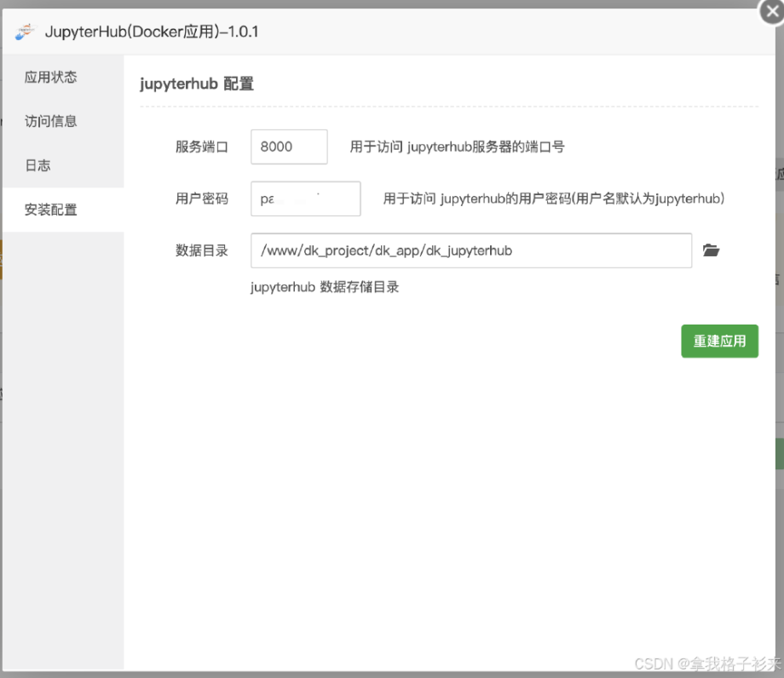Screen dimensions: 784x678
Task: Click the 用户密码 label
Action: [x=201, y=198]
